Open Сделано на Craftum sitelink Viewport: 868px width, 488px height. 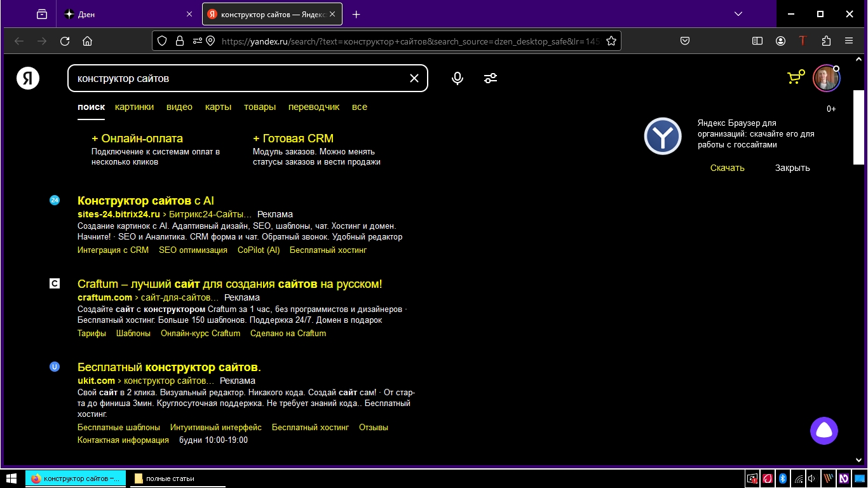(288, 333)
